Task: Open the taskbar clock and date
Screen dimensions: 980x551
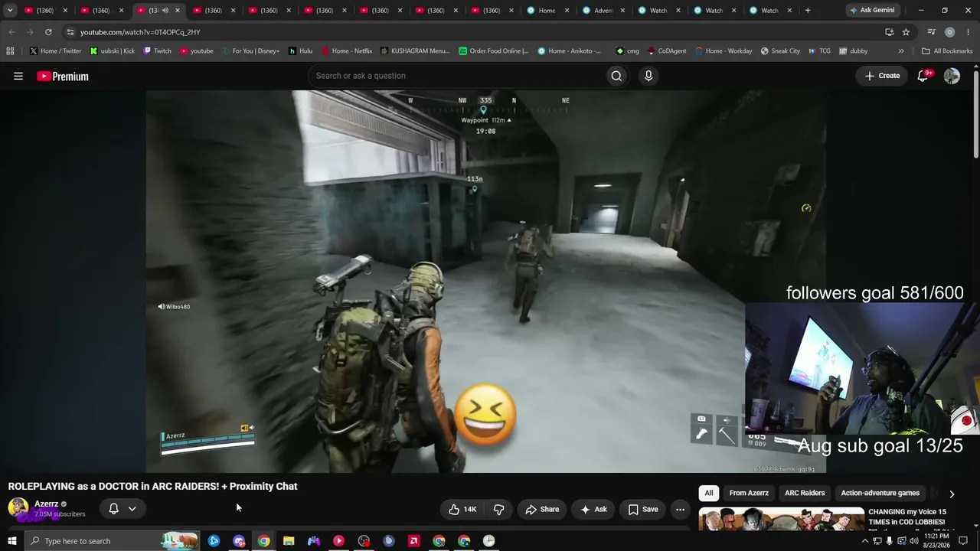Action: [x=936, y=541]
